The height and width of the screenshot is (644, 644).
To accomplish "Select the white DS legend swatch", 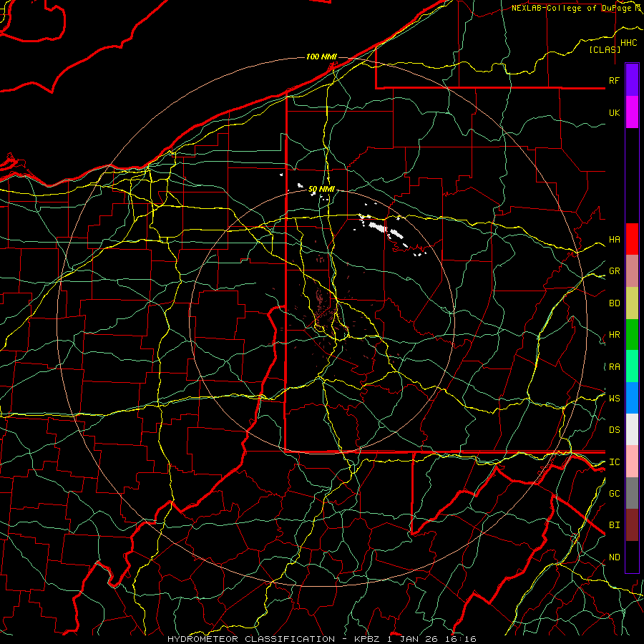I will pos(632,429).
